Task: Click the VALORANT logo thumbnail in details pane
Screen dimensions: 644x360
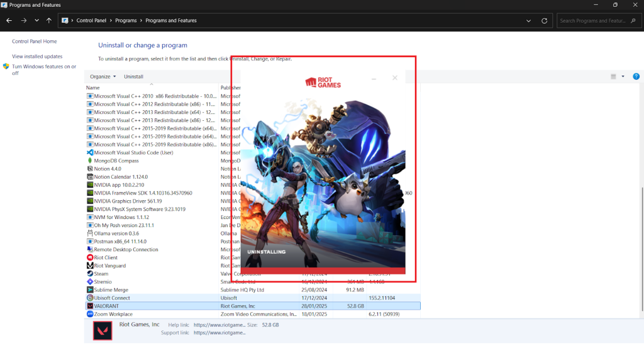Action: click(103, 331)
